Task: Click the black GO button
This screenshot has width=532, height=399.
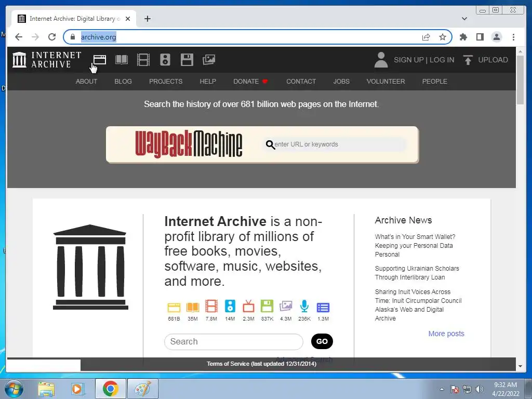Action: click(322, 341)
